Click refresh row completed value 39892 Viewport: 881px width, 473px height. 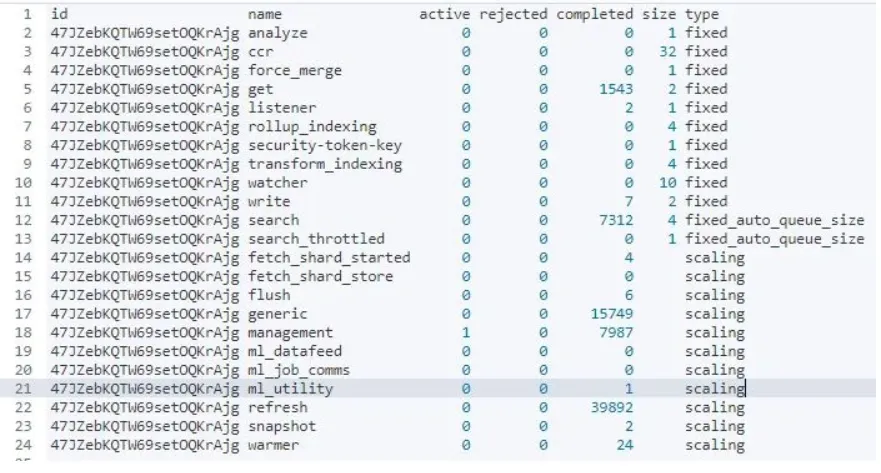pyautogui.click(x=612, y=407)
